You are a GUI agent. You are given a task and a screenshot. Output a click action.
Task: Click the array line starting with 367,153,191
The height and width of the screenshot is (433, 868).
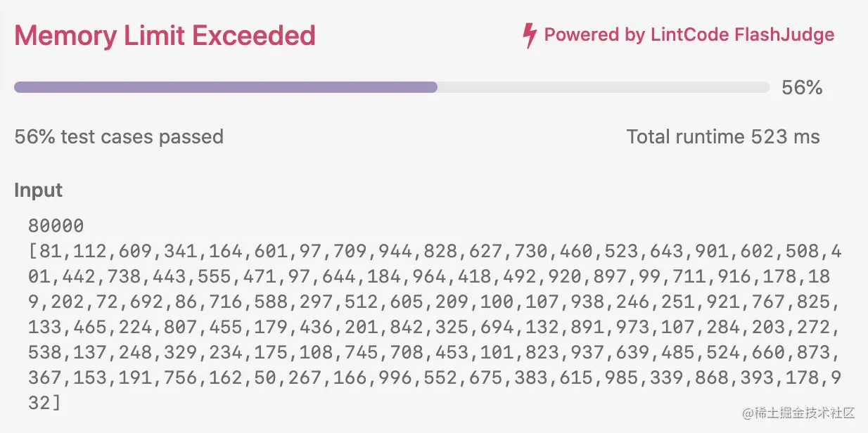[x=435, y=378]
